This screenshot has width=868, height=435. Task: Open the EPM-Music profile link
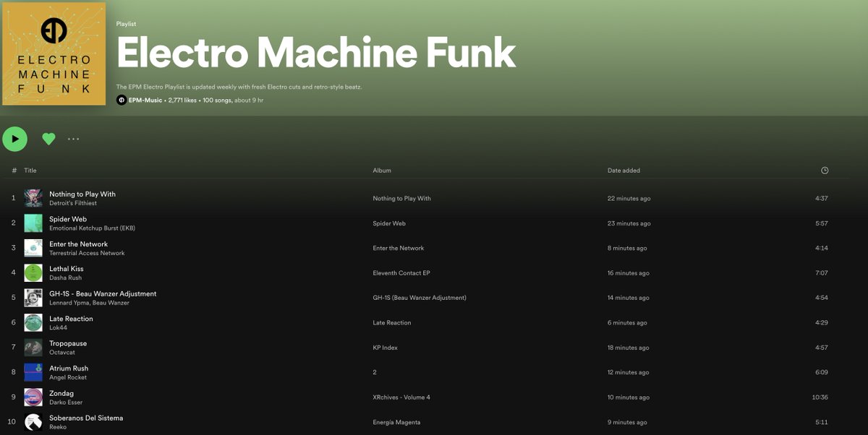pyautogui.click(x=145, y=100)
